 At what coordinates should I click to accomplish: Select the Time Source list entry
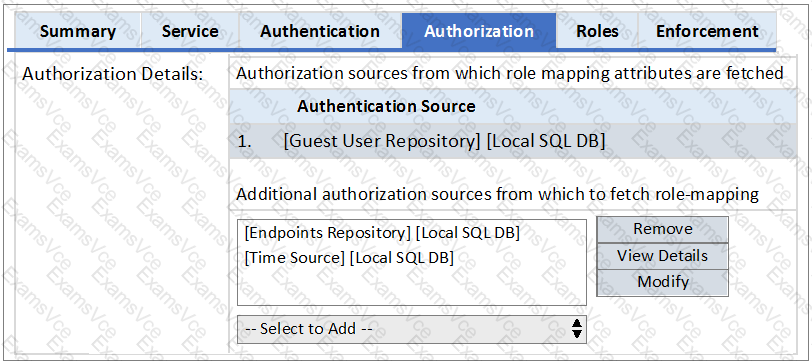coord(349,257)
